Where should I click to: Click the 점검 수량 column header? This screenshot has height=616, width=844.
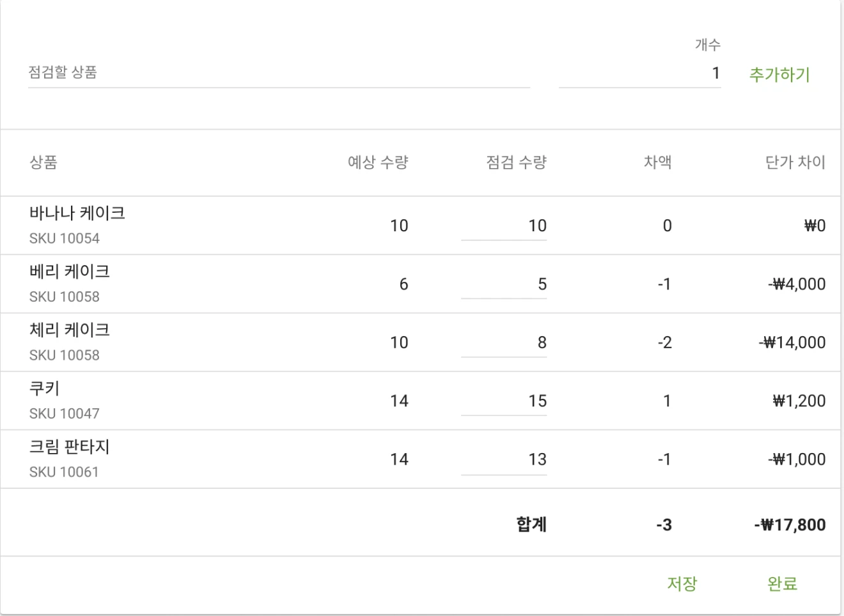(x=516, y=162)
